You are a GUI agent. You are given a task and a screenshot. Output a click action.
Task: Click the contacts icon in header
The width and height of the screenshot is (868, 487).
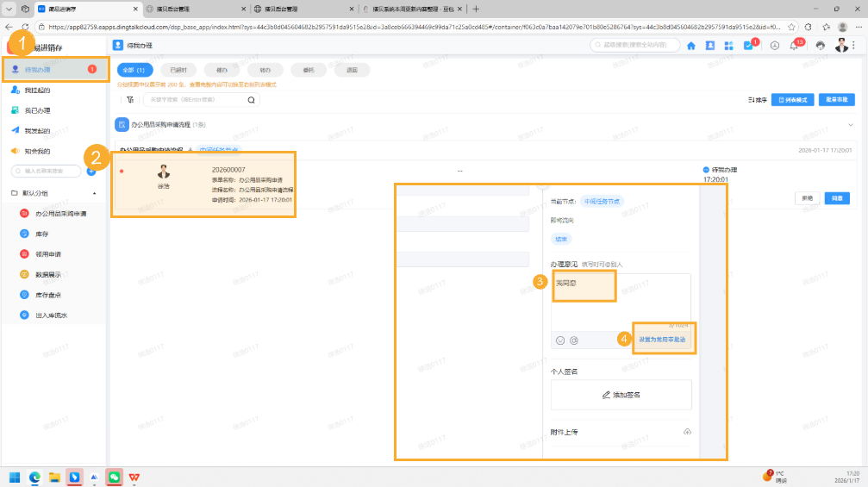tap(710, 46)
